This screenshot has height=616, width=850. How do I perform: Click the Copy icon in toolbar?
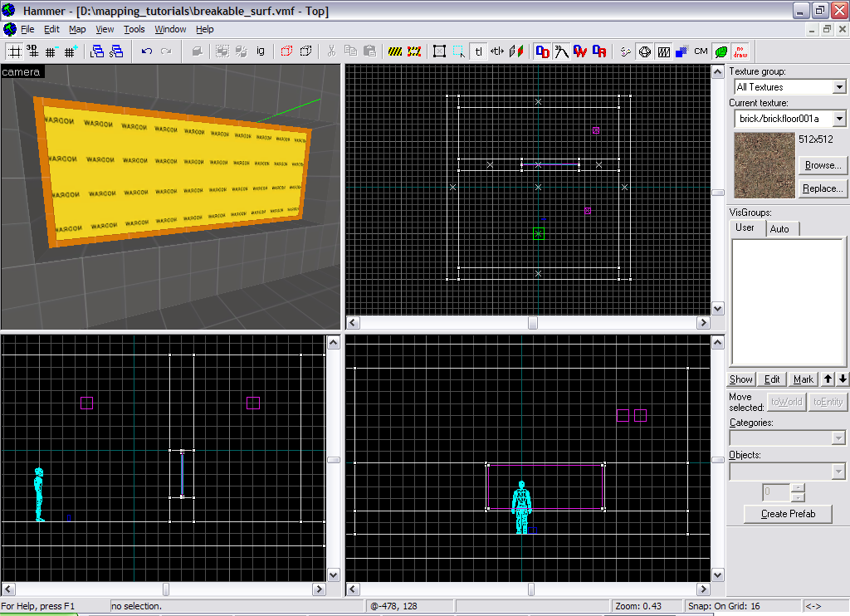351,51
